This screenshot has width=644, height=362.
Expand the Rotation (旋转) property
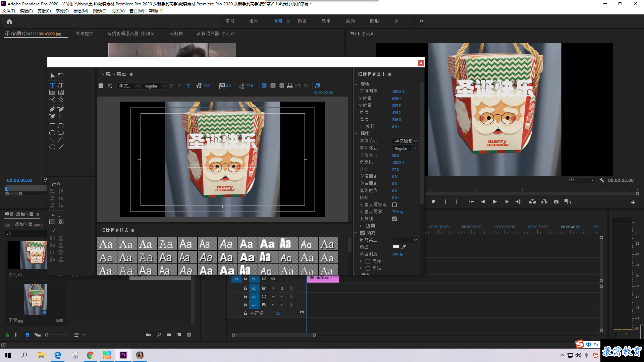point(361,127)
